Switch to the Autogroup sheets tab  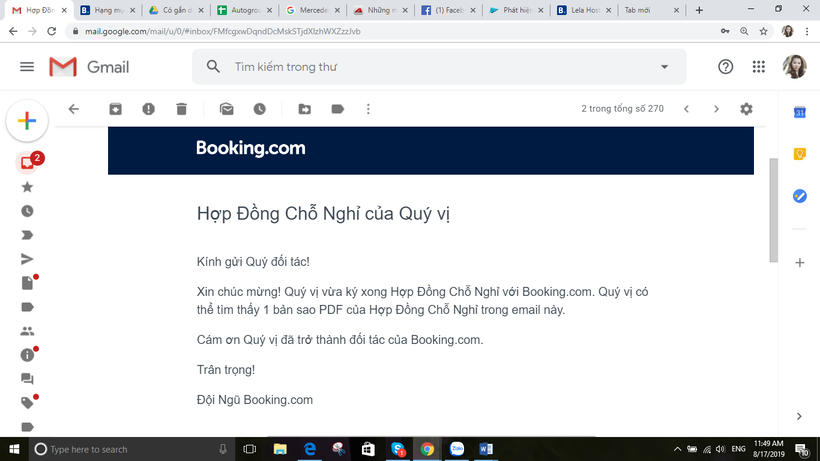pos(244,10)
